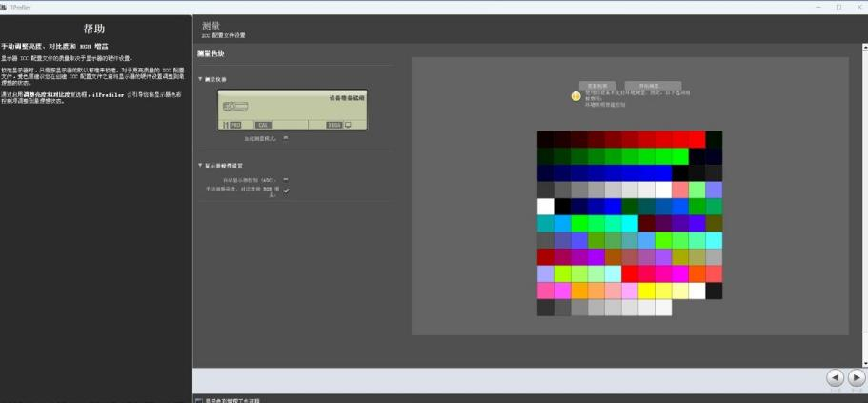This screenshot has height=403, width=868.
Task: Click the CAL indicator in the instrument status panel
Action: pos(263,125)
